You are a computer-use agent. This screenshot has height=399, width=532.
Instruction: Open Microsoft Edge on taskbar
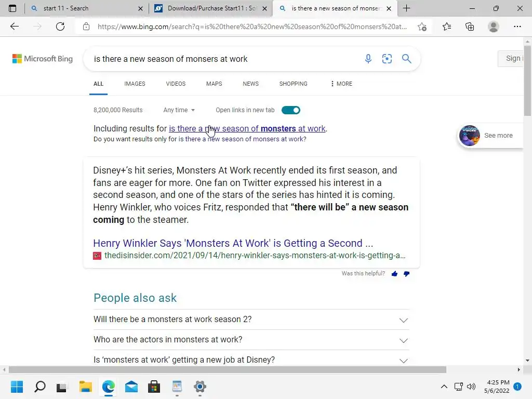(108, 387)
